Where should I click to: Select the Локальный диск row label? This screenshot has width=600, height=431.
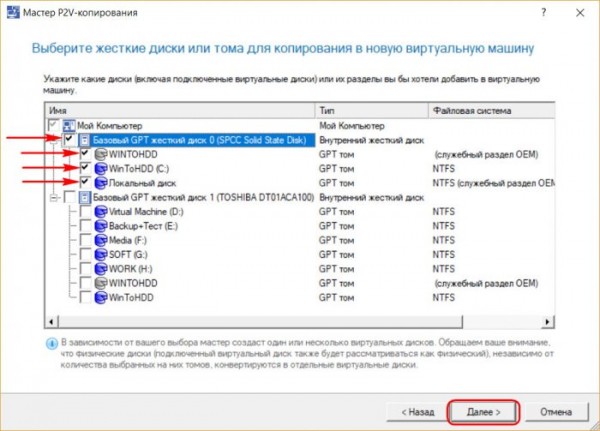point(142,183)
